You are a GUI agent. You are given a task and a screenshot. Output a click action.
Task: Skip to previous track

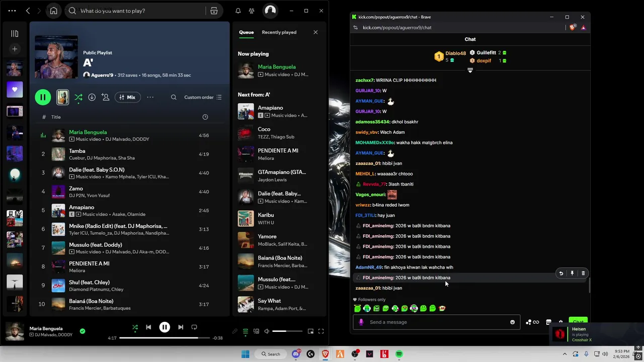click(x=148, y=327)
